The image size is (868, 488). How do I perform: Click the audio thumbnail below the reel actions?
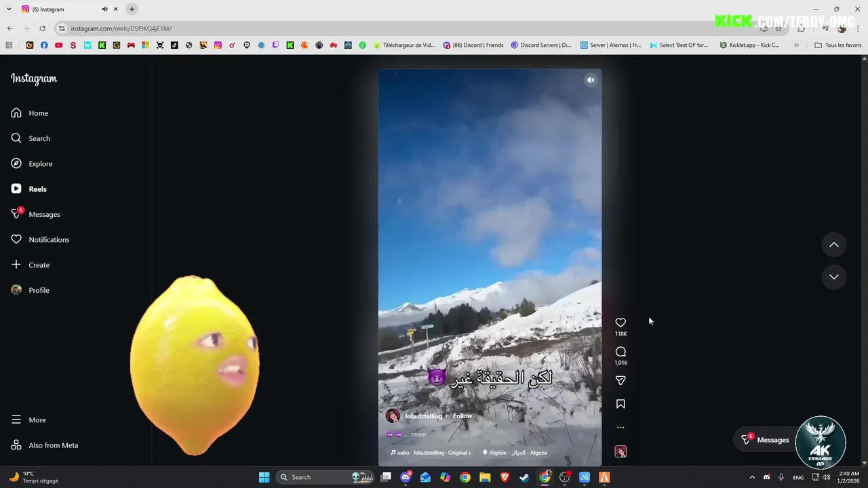[620, 451]
